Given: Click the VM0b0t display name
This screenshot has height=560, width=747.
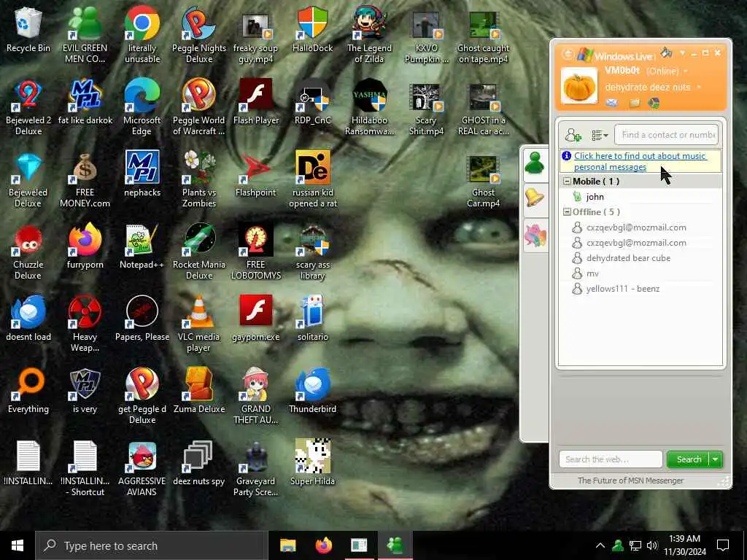Looking at the screenshot, I should coord(622,71).
